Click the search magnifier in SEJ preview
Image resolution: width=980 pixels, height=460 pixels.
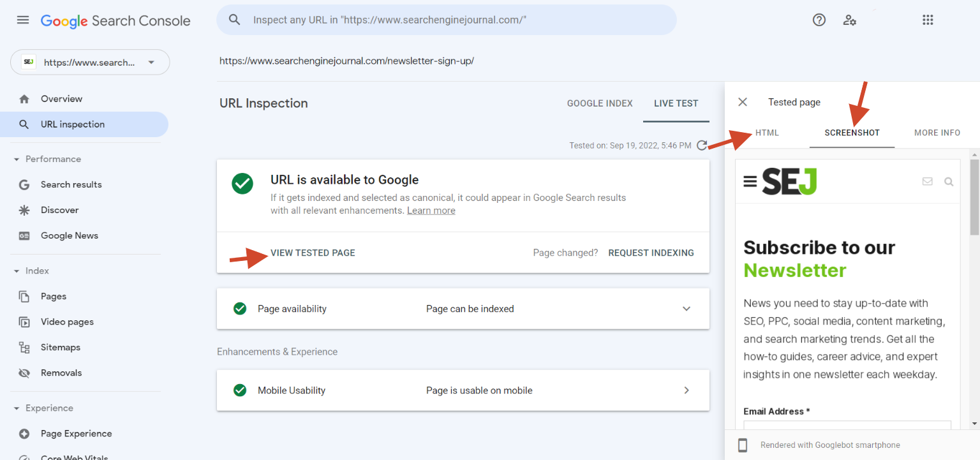[x=949, y=182]
